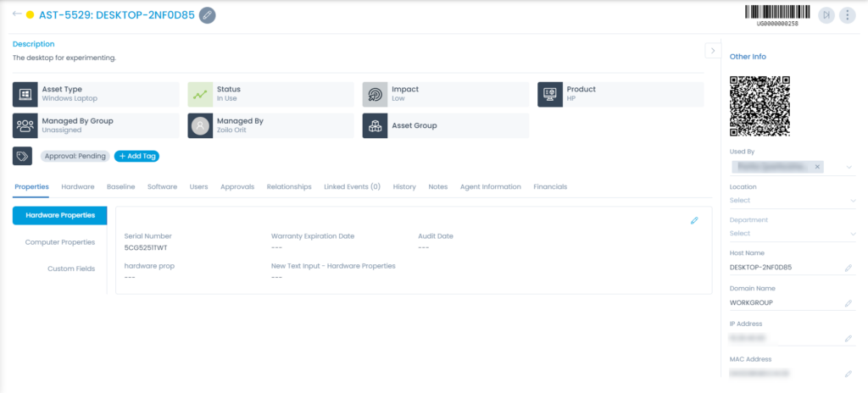Switch to Agent Information tab
The height and width of the screenshot is (393, 868).
(x=491, y=187)
